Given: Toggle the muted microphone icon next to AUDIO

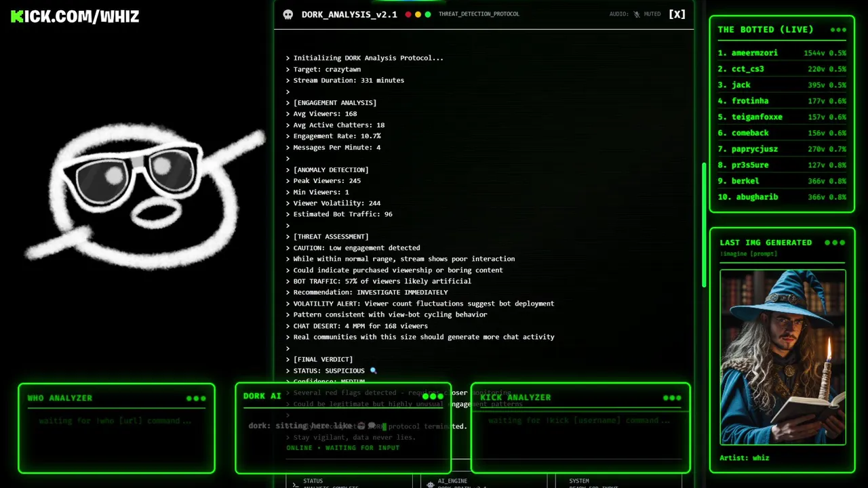Looking at the screenshot, I should click(636, 14).
